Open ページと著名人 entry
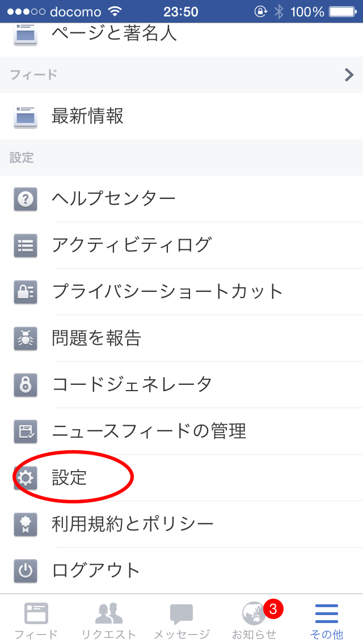Viewport: 363px width, 644px height. tap(181, 34)
